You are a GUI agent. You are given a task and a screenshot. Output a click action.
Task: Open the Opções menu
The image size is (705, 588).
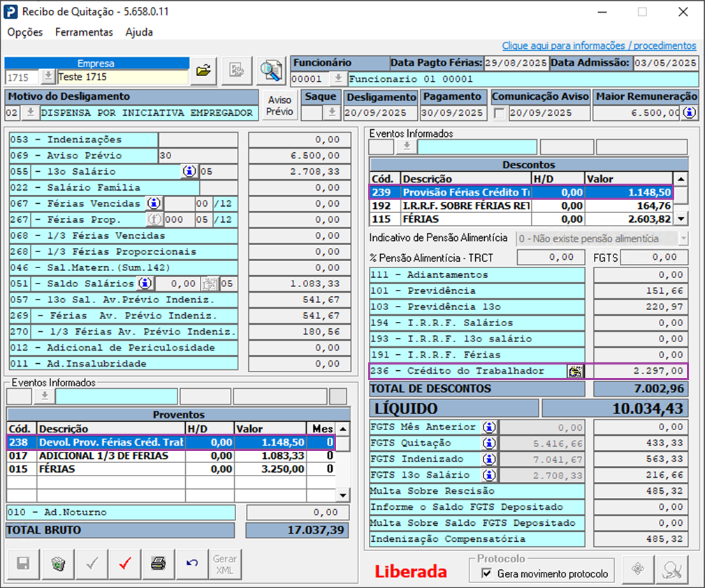pyautogui.click(x=25, y=32)
